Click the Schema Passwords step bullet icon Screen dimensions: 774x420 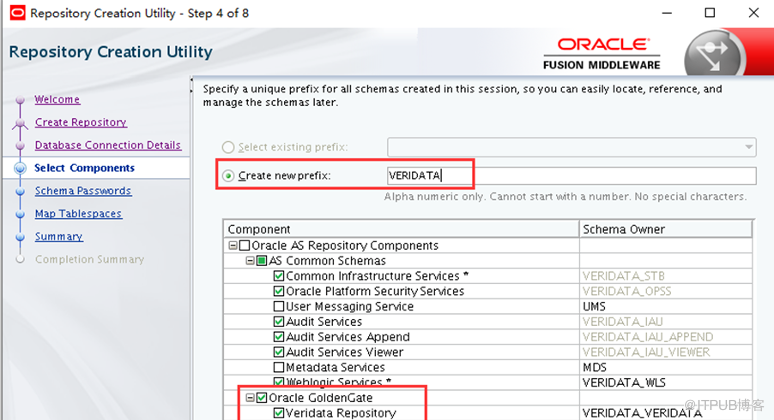[x=20, y=191]
